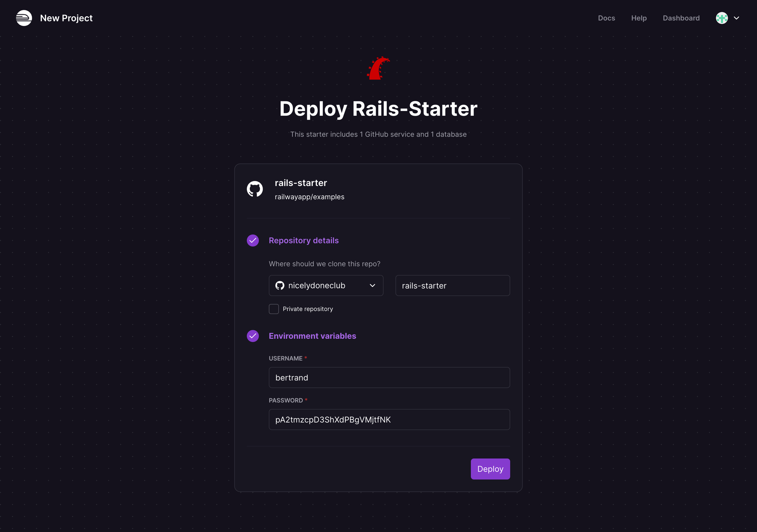Image resolution: width=757 pixels, height=532 pixels.
Task: Open the nicelydoneclub owner dropdown
Action: tap(326, 286)
